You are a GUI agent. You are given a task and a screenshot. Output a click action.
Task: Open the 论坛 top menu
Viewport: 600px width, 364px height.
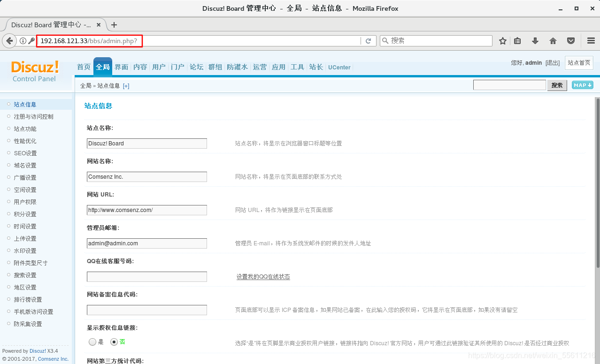coord(197,67)
